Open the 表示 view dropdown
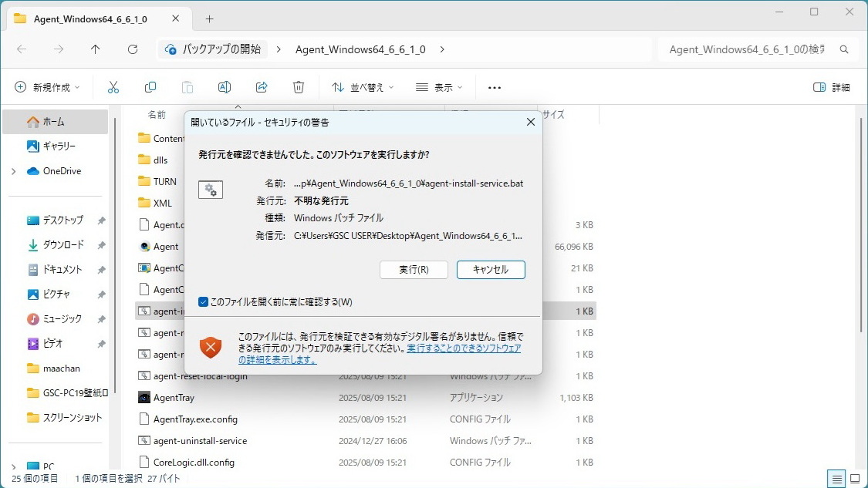Viewport: 868px width, 488px height. [439, 87]
